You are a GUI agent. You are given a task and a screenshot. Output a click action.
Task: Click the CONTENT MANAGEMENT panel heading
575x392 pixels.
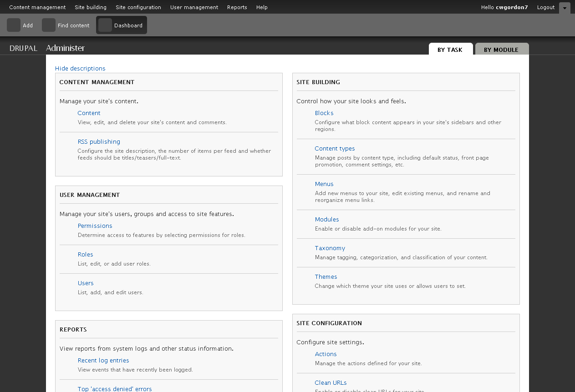point(97,82)
